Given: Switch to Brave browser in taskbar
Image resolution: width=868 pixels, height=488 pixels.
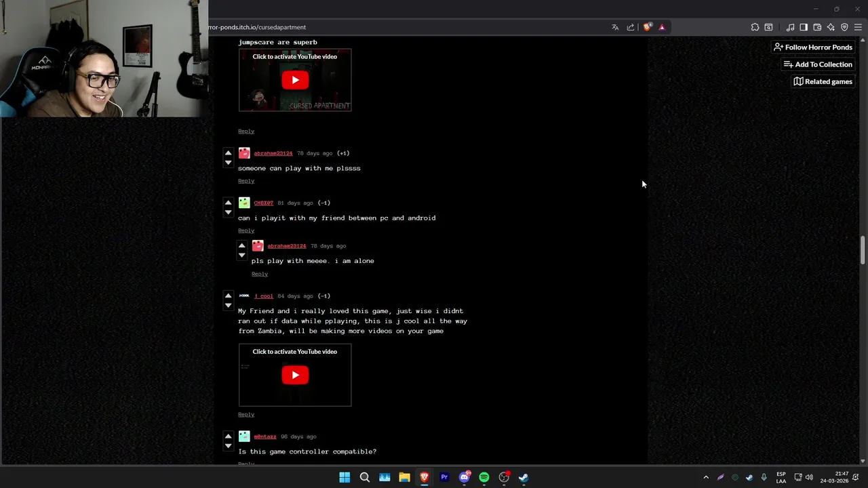Looking at the screenshot, I should (425, 477).
